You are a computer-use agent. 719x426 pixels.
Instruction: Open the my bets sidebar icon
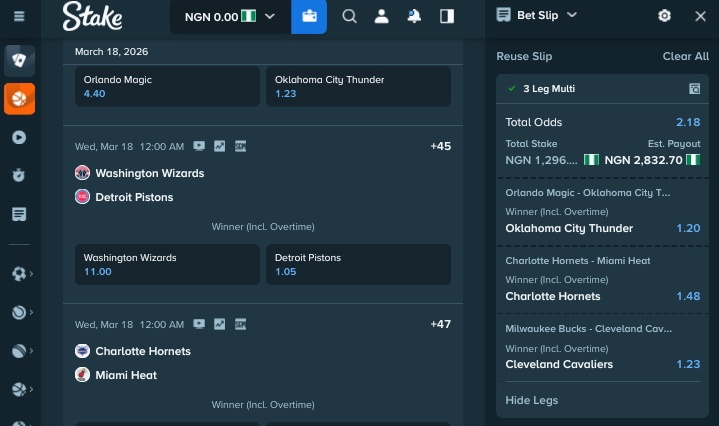(x=19, y=214)
